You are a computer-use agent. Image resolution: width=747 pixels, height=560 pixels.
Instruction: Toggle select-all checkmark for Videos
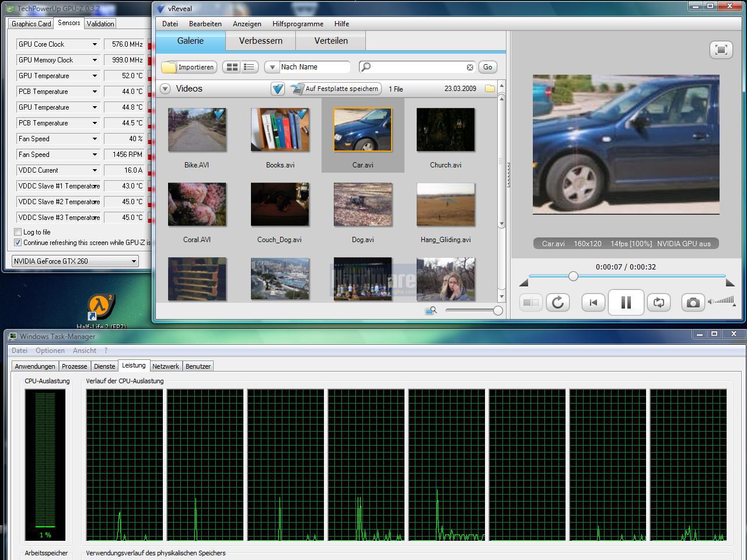[x=278, y=89]
